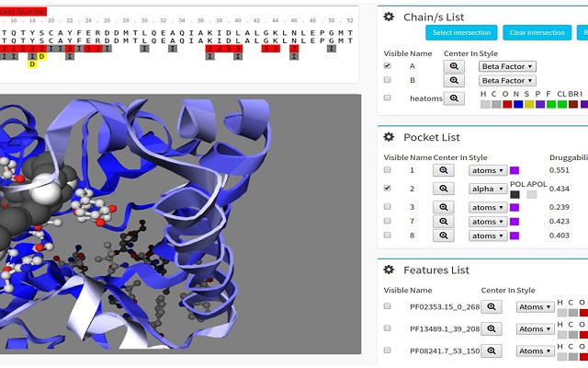Click the heatoms center-in magnifier
Image resolution: width=588 pixels, height=368 pixels.
(454, 98)
